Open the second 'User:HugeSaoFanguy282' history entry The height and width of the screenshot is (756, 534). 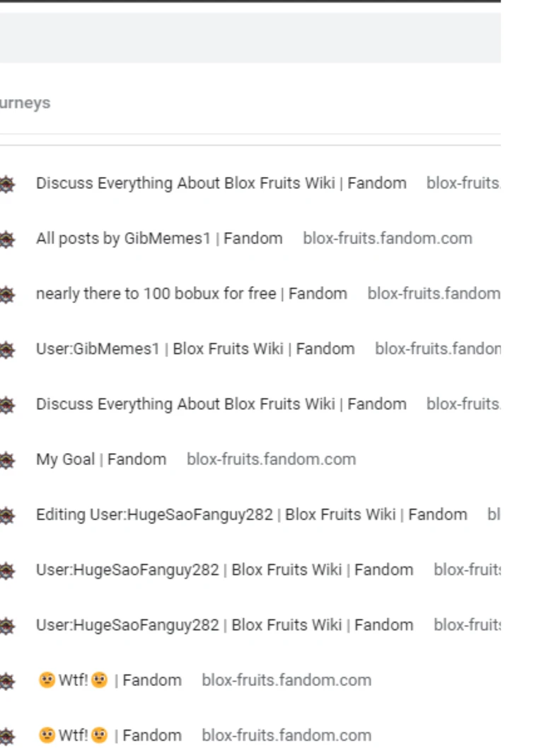tap(224, 624)
